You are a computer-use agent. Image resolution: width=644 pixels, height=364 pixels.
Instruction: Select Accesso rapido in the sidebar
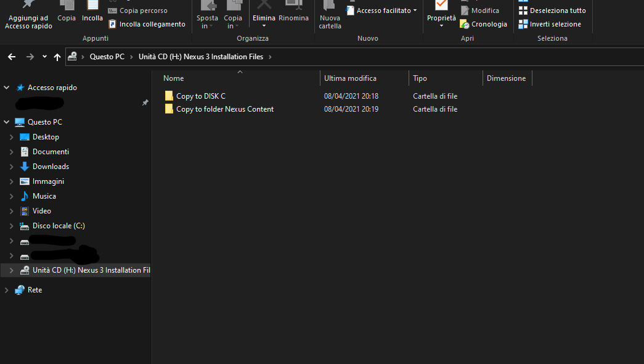[52, 88]
